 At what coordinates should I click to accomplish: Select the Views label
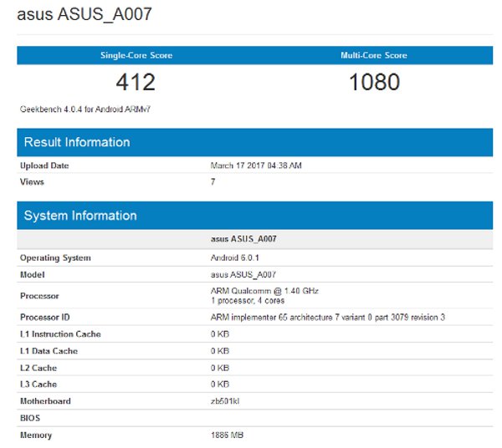(x=32, y=182)
